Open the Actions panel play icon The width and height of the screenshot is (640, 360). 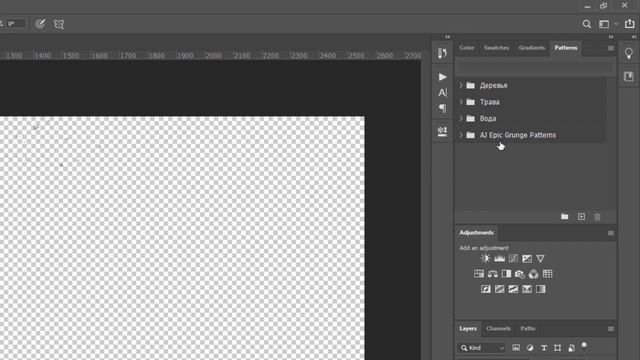click(x=442, y=77)
